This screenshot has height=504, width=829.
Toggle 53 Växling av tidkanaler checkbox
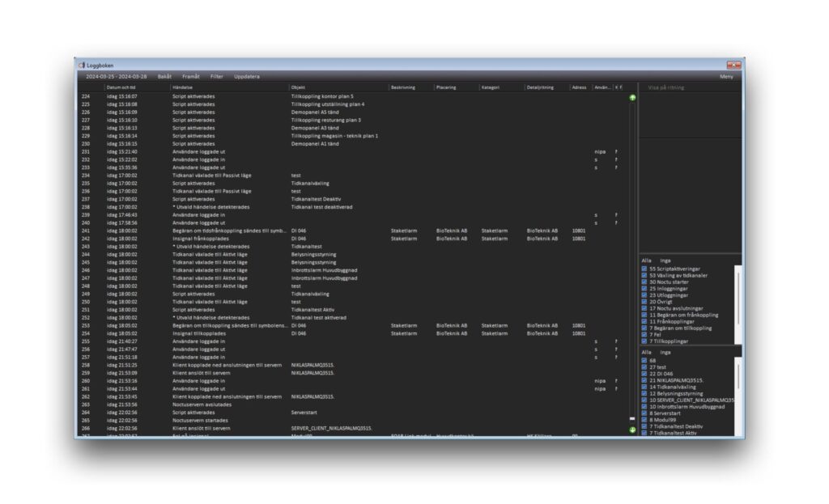pos(644,275)
